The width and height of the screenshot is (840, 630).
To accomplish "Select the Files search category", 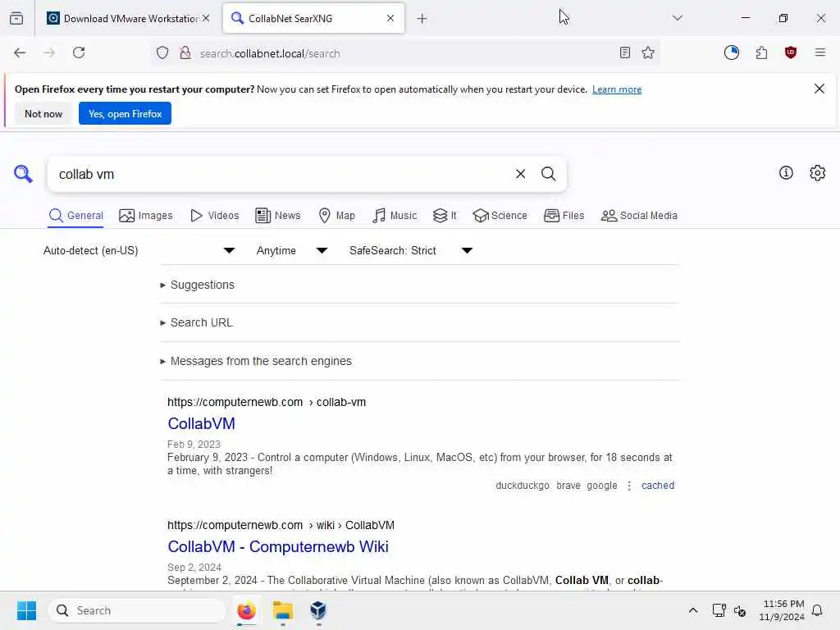I will (x=564, y=216).
